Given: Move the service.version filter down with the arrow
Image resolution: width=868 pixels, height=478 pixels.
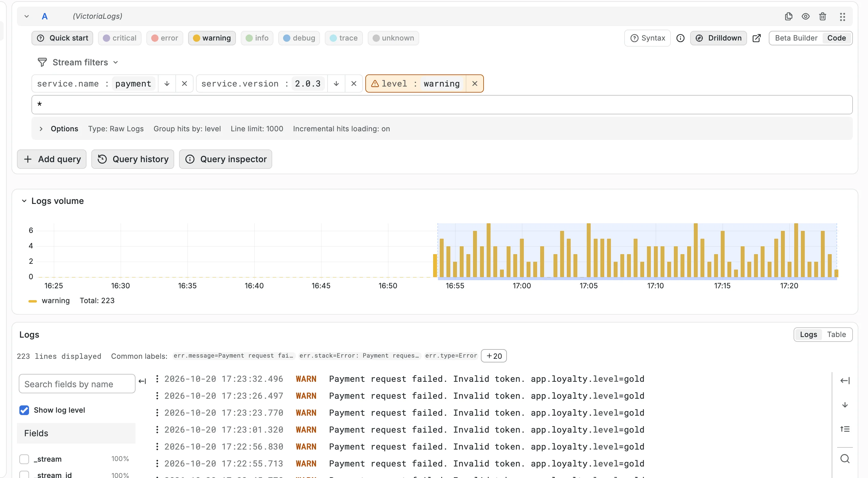Looking at the screenshot, I should (x=336, y=83).
